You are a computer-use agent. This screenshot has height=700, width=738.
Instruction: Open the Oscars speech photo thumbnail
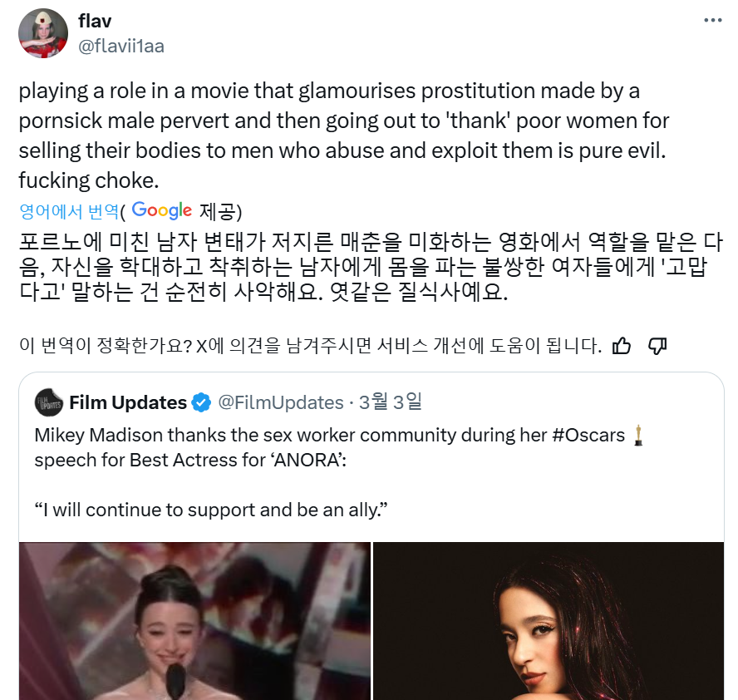coord(194,621)
